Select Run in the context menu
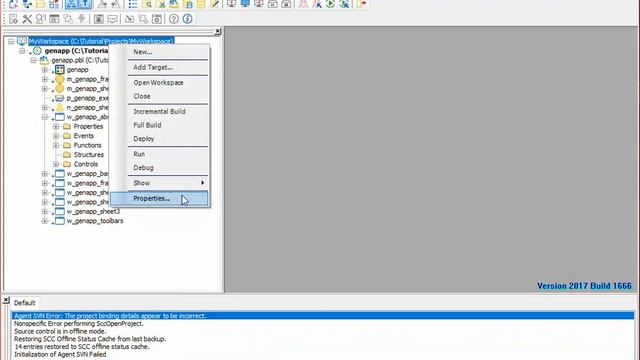640x360 pixels. coord(160,154)
